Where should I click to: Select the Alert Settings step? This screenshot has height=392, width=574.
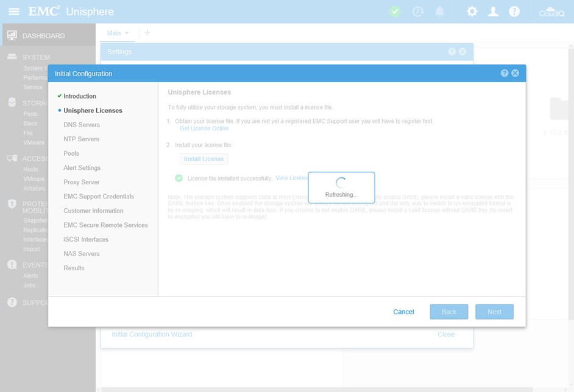coord(82,167)
